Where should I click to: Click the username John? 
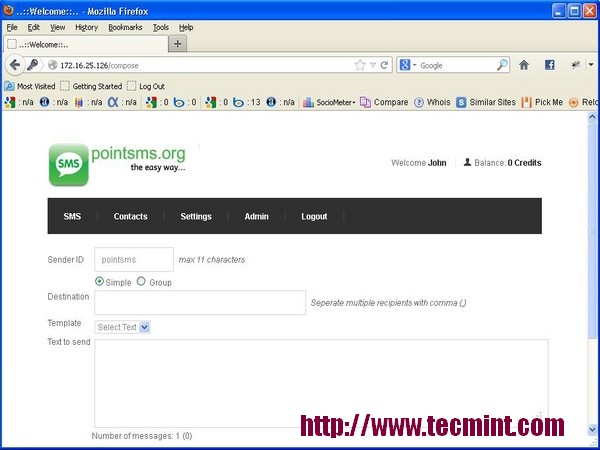click(437, 163)
